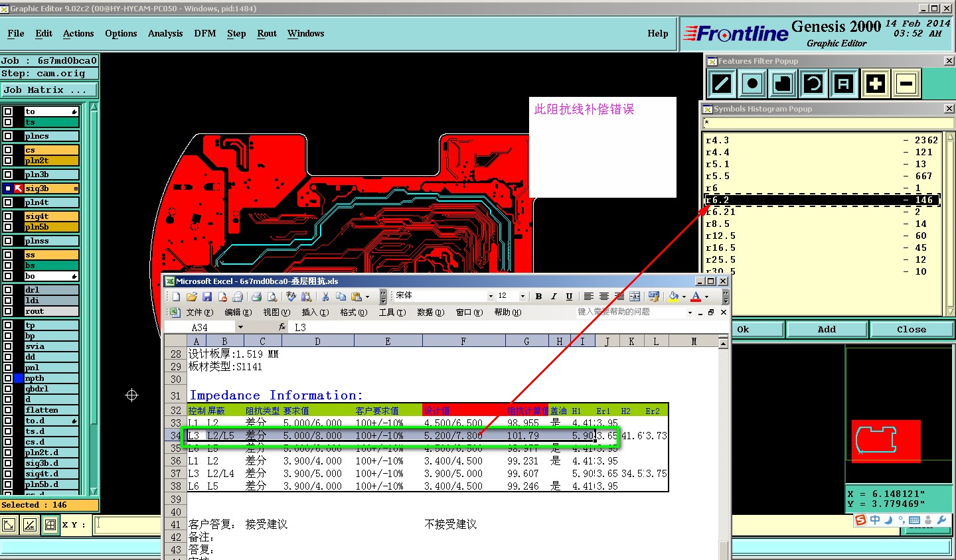956x560 pixels.
Task: Align cell text left in Excel
Action: [588, 297]
